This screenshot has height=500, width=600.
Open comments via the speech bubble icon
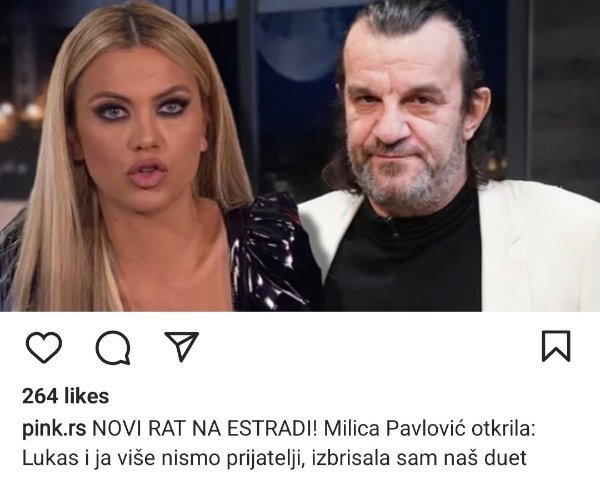tap(113, 347)
